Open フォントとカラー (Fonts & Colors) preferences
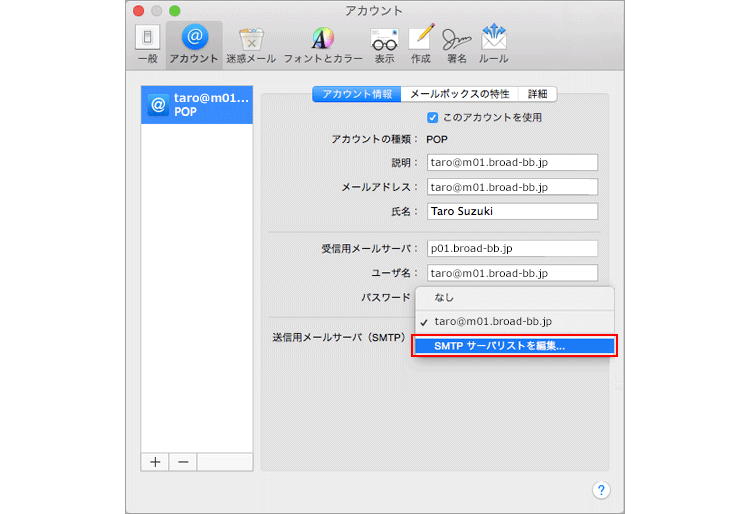750x514 pixels. click(322, 44)
